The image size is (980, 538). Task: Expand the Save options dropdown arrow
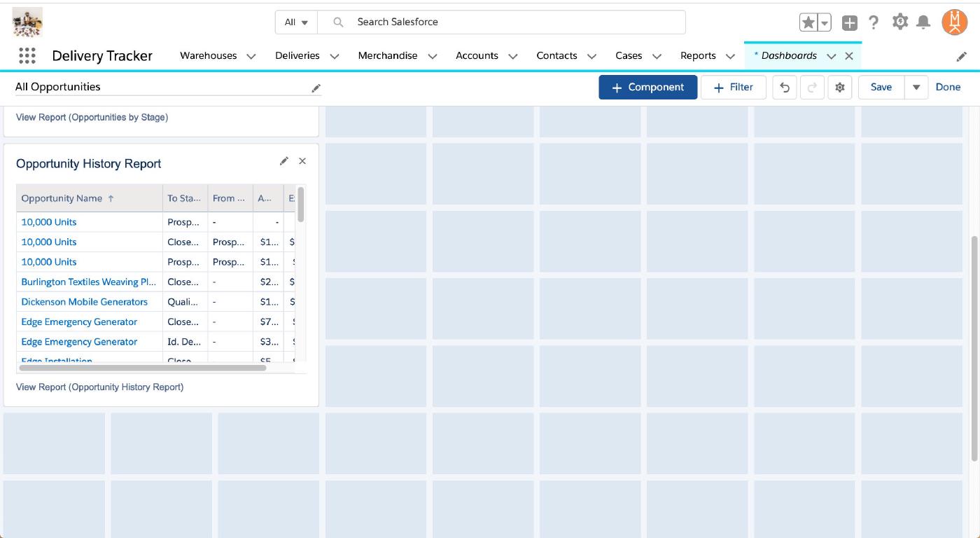pyautogui.click(x=916, y=88)
